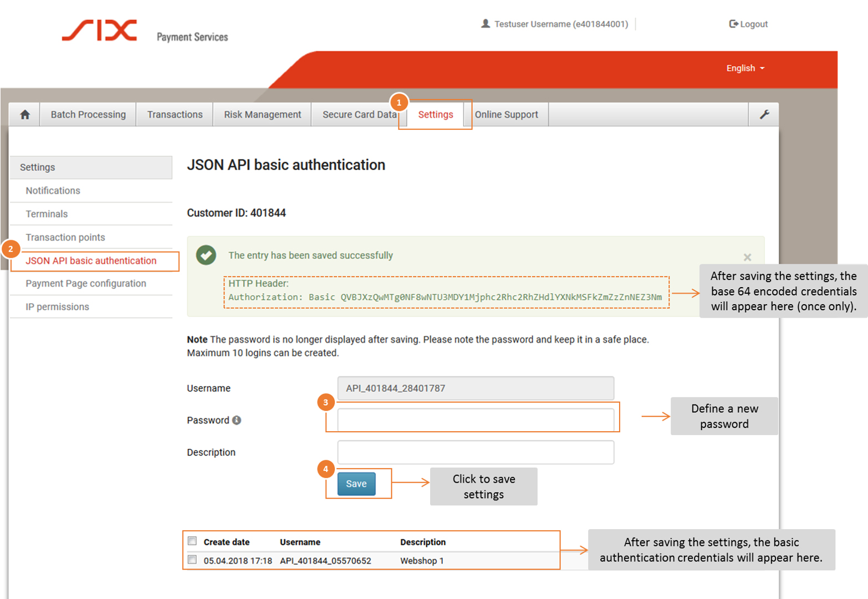Open Notifications from the settings sidebar

tap(53, 191)
